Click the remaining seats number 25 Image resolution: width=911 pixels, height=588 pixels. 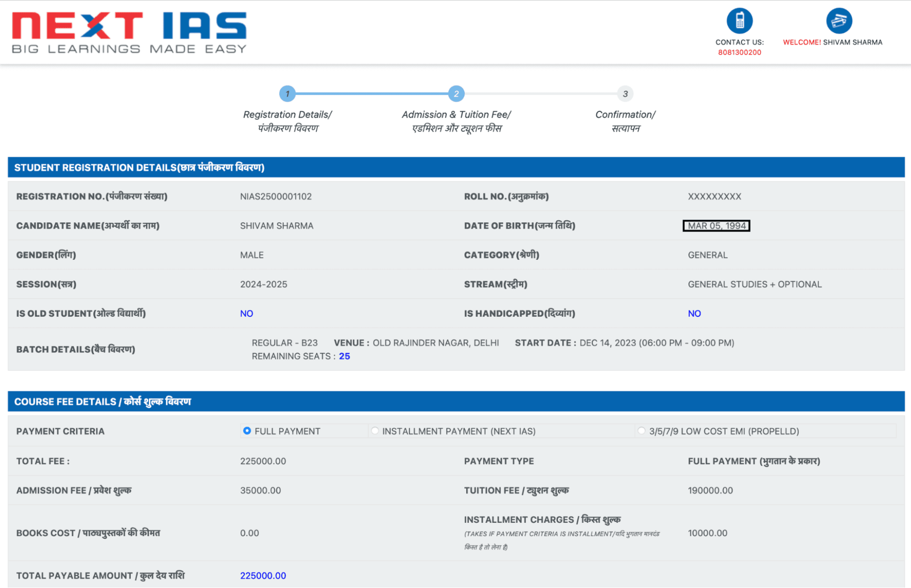tap(344, 356)
